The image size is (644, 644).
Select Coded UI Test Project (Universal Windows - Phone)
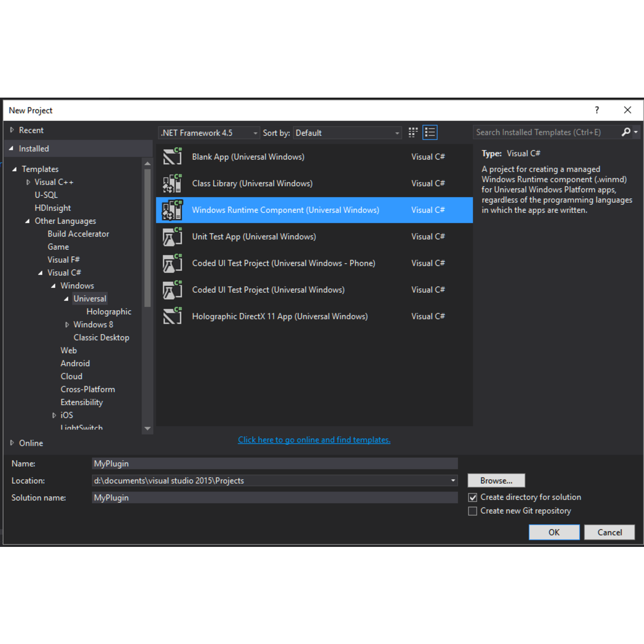[x=283, y=263]
